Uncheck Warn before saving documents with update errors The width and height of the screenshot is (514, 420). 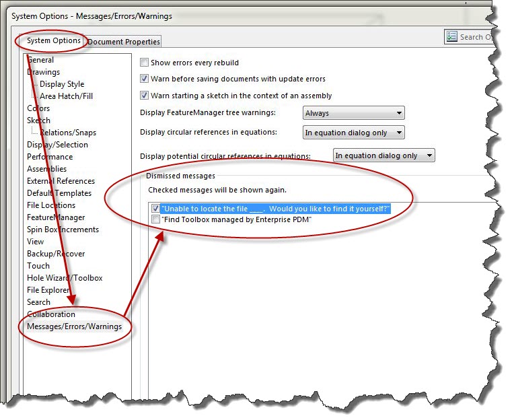click(144, 79)
